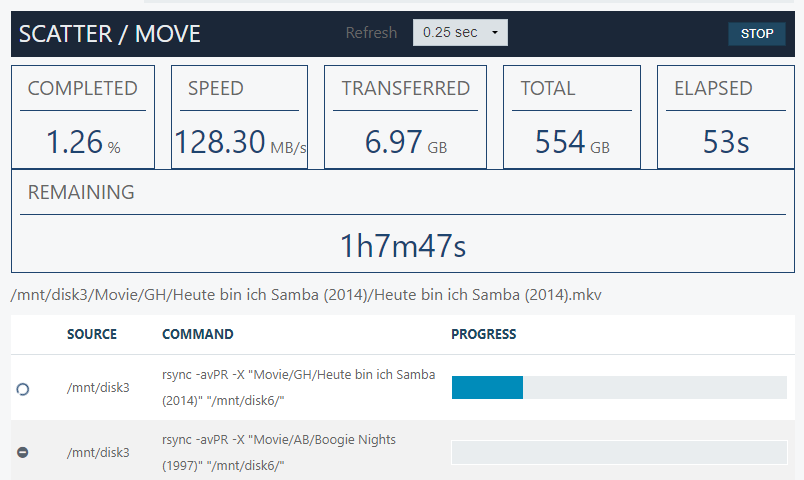Click the Boogie Nights empty progress bar
Image resolution: width=804 pixels, height=480 pixels.
click(619, 452)
